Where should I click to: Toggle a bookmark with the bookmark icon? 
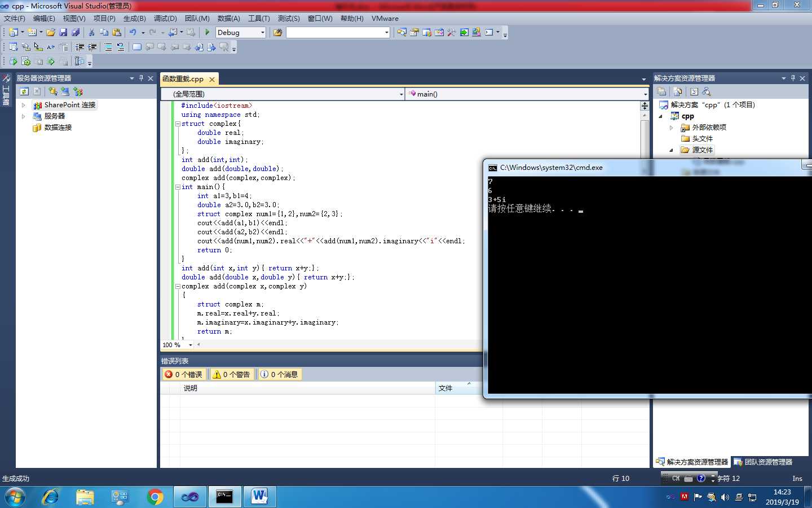click(x=137, y=47)
